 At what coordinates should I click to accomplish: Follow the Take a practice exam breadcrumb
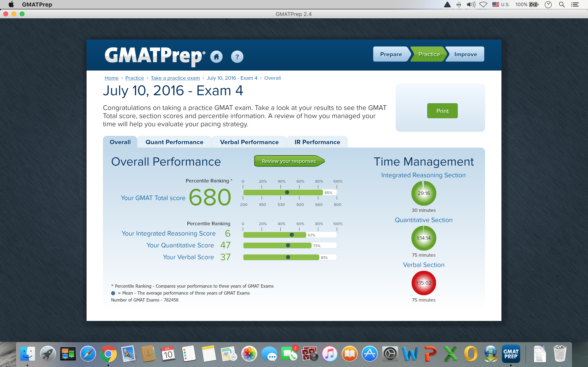pyautogui.click(x=175, y=78)
